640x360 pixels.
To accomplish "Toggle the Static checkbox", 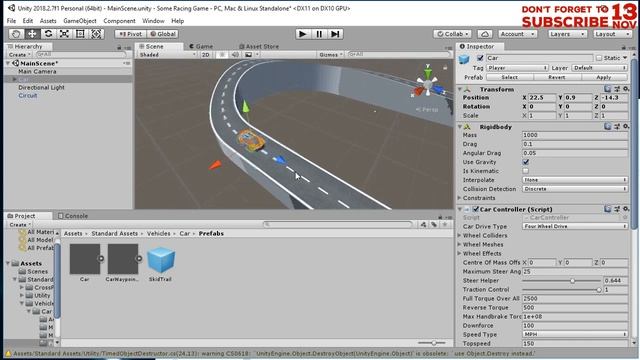I will (599, 58).
